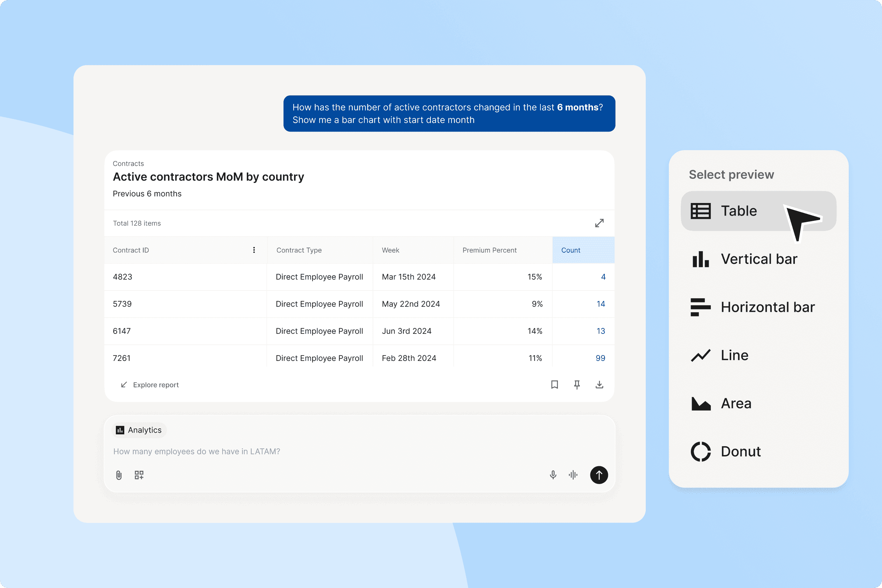Expand the report to full view
882x588 pixels.
point(599,223)
